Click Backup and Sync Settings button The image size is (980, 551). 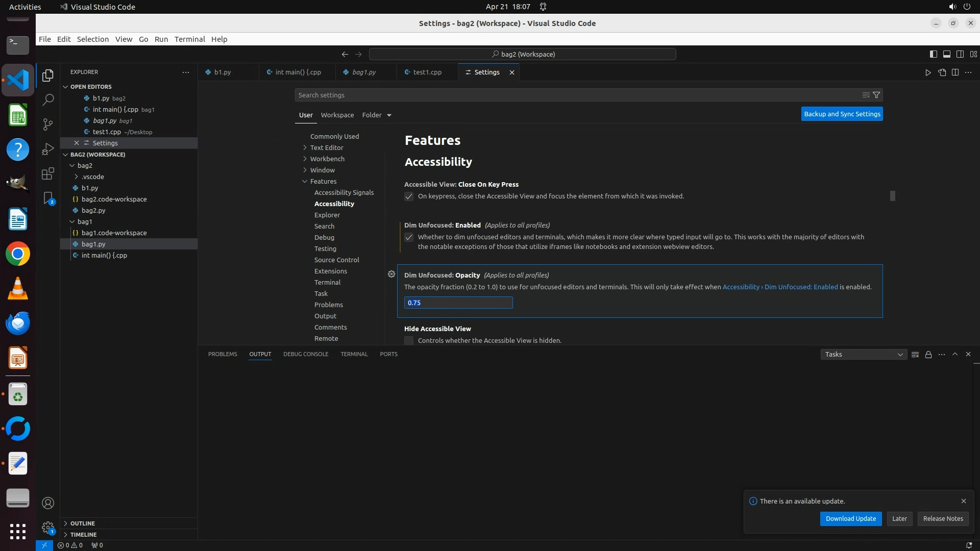pos(842,114)
